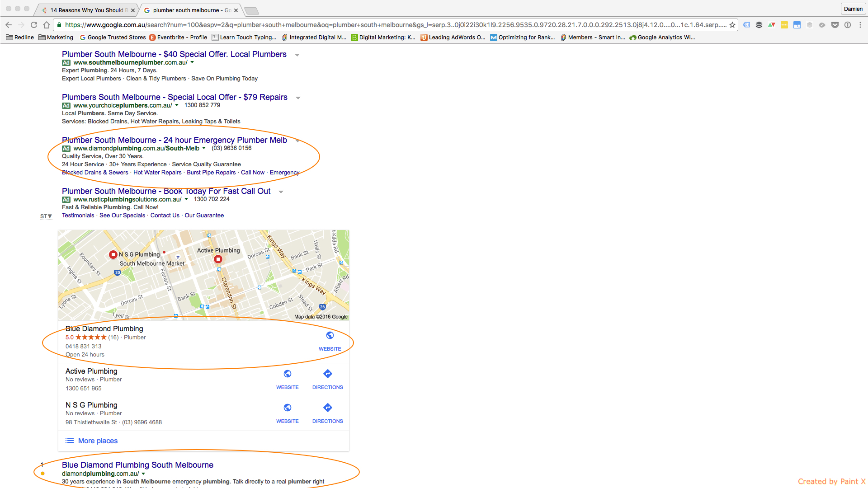868x488 pixels.
Task: Go back to the previous page
Action: pyautogui.click(x=9, y=25)
